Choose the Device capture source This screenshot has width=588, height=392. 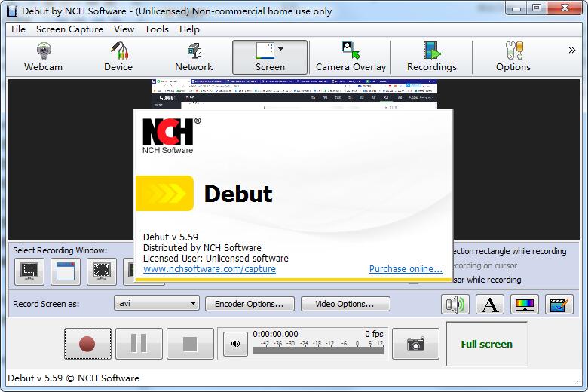(x=118, y=57)
